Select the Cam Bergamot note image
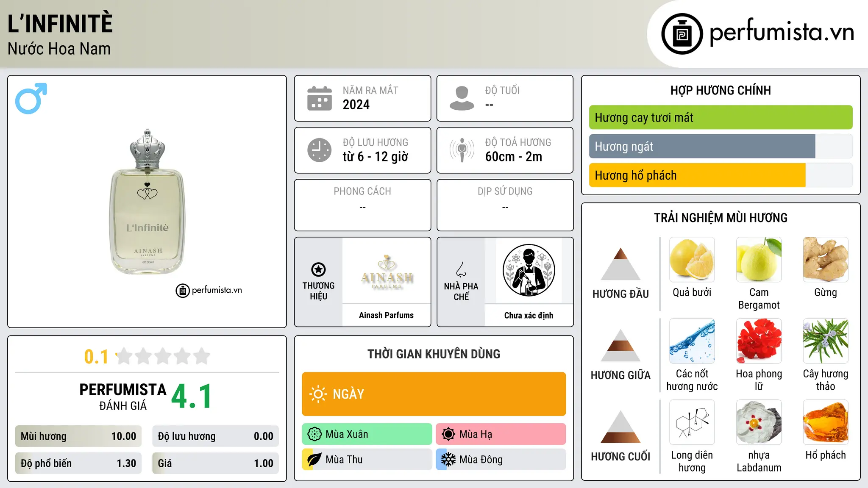 759,260
